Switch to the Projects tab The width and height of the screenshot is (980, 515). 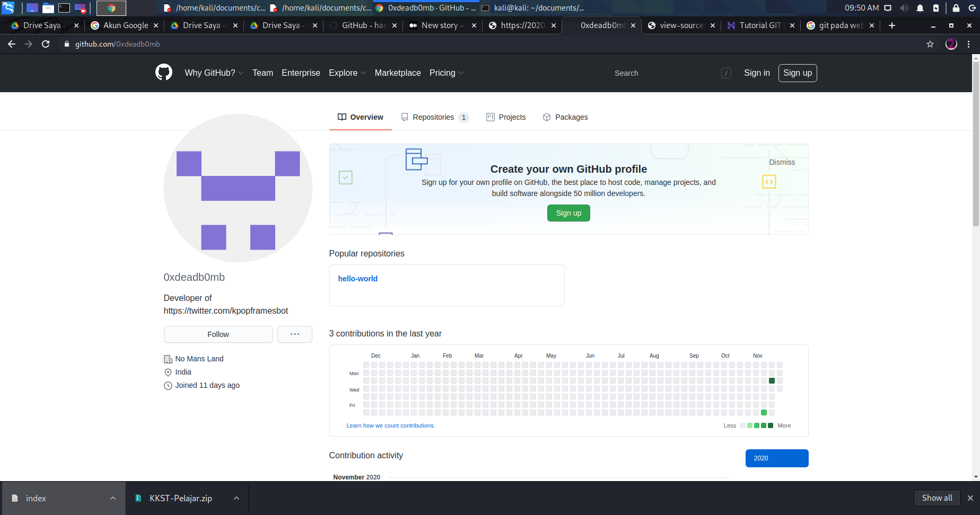[506, 117]
